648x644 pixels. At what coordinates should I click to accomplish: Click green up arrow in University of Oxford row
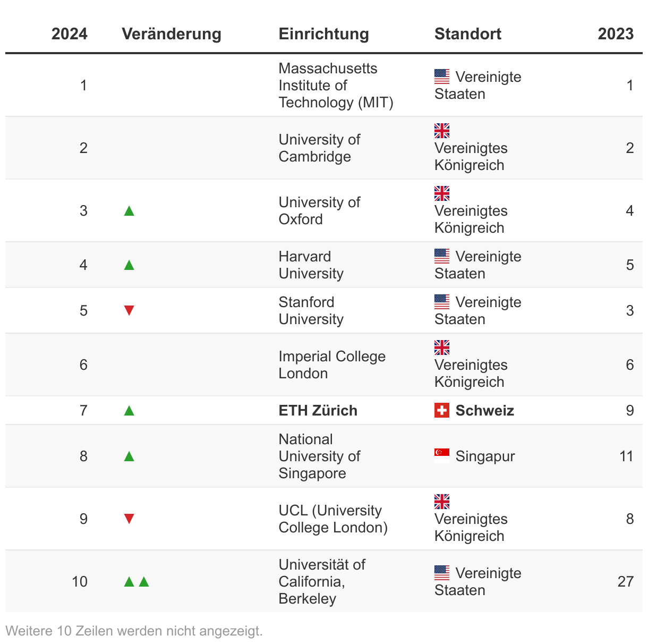coord(129,211)
